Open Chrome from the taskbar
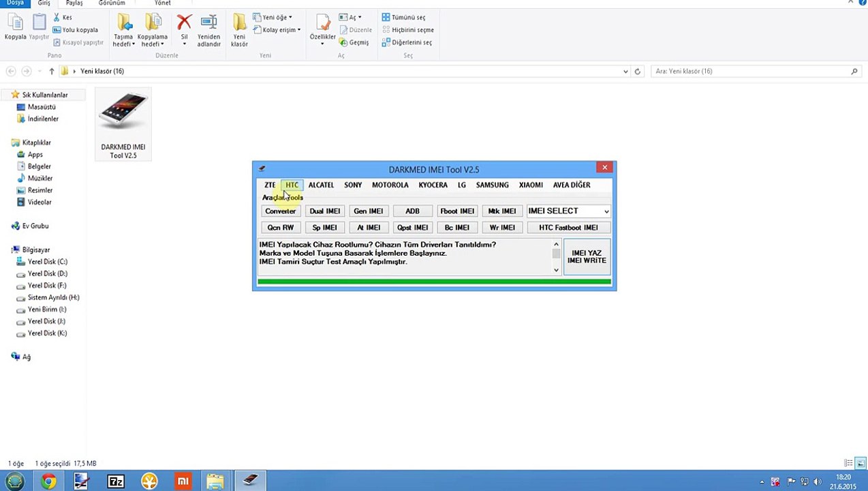The image size is (868, 491). (48, 481)
